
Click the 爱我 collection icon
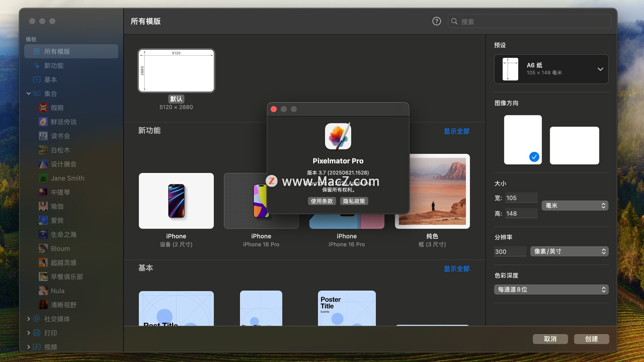coord(43,220)
